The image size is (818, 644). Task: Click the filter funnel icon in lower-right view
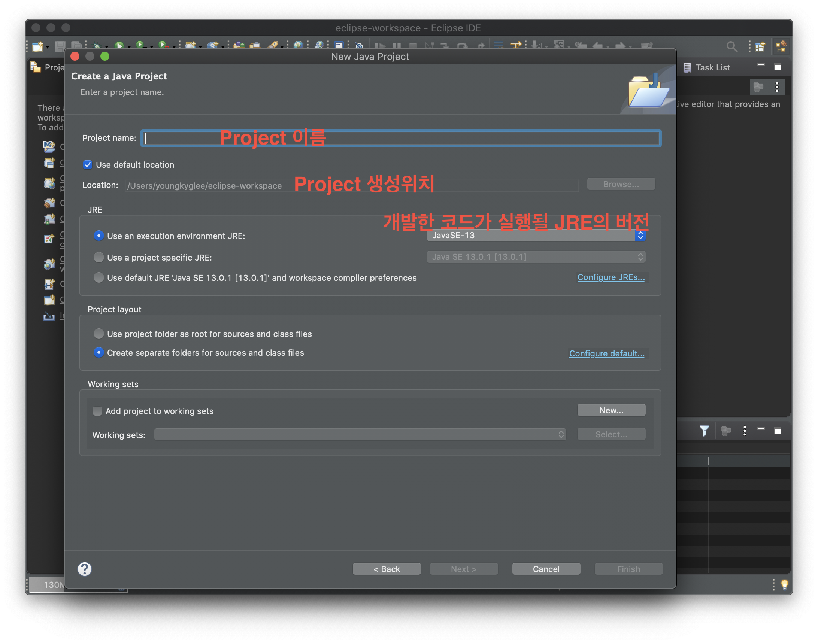pos(704,431)
